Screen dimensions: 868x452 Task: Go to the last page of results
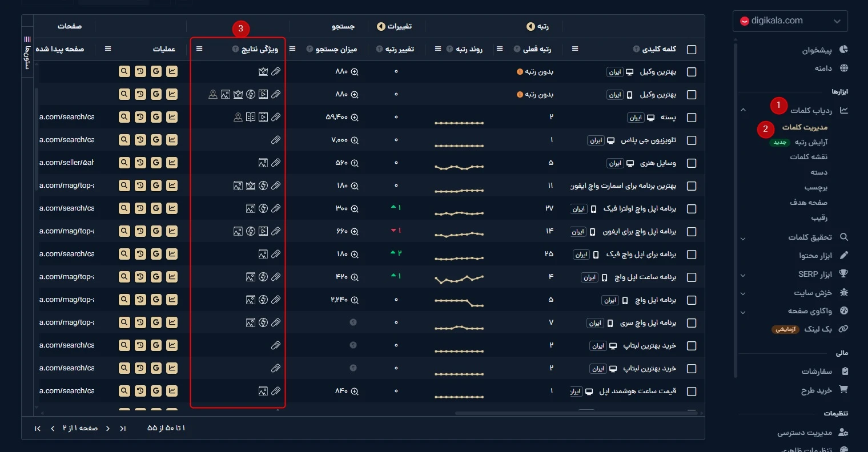[x=38, y=429]
